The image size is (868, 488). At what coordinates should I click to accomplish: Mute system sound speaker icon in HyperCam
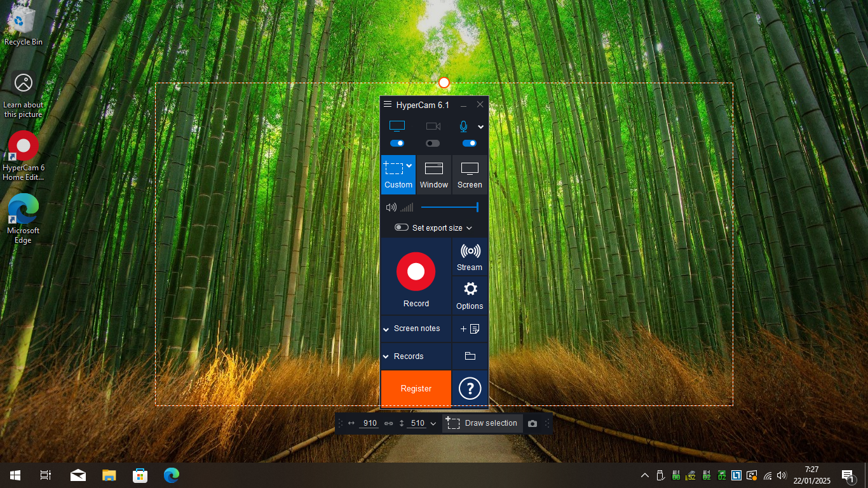click(x=391, y=207)
